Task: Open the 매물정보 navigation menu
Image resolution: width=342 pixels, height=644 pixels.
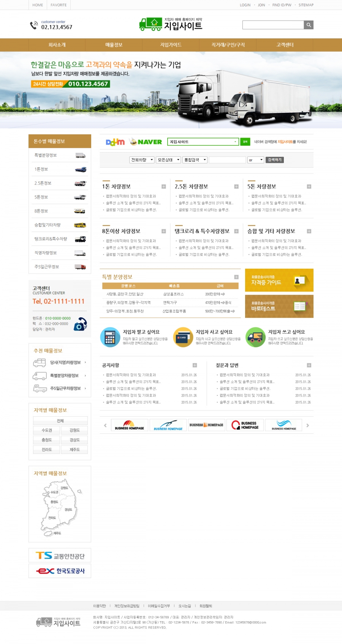Action: pyautogui.click(x=114, y=45)
